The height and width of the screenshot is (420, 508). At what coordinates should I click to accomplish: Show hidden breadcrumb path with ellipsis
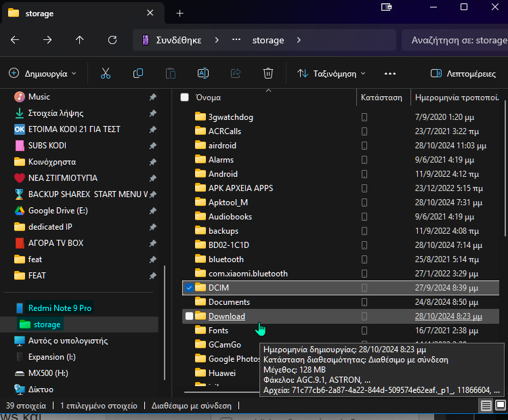[x=236, y=39]
